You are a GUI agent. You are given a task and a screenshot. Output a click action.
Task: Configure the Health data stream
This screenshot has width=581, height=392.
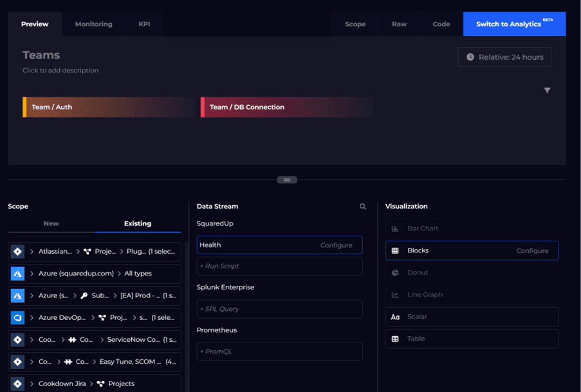tap(336, 245)
